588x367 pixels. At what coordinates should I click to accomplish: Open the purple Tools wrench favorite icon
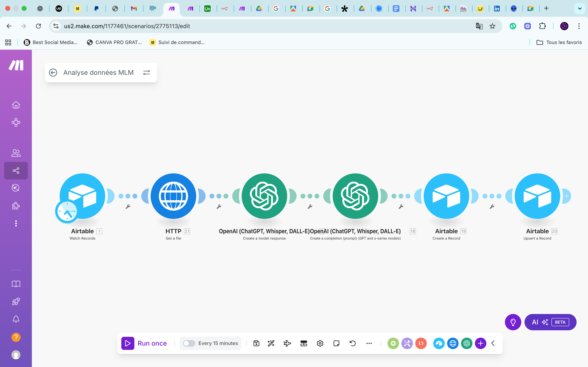(407, 343)
